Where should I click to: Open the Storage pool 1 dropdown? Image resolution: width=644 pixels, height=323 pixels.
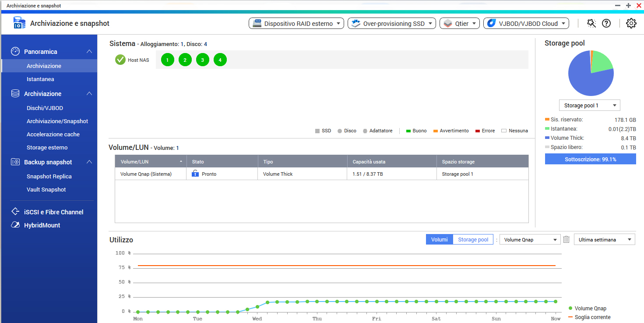589,106
